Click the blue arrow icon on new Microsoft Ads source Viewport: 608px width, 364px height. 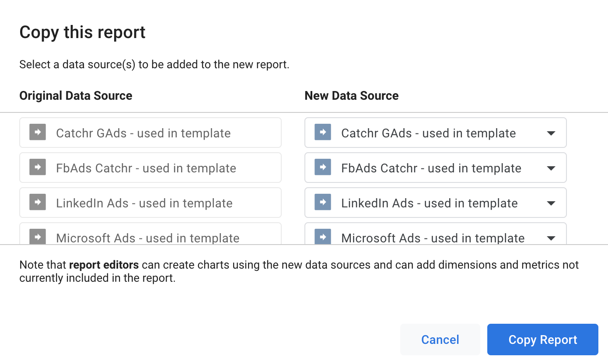point(322,237)
